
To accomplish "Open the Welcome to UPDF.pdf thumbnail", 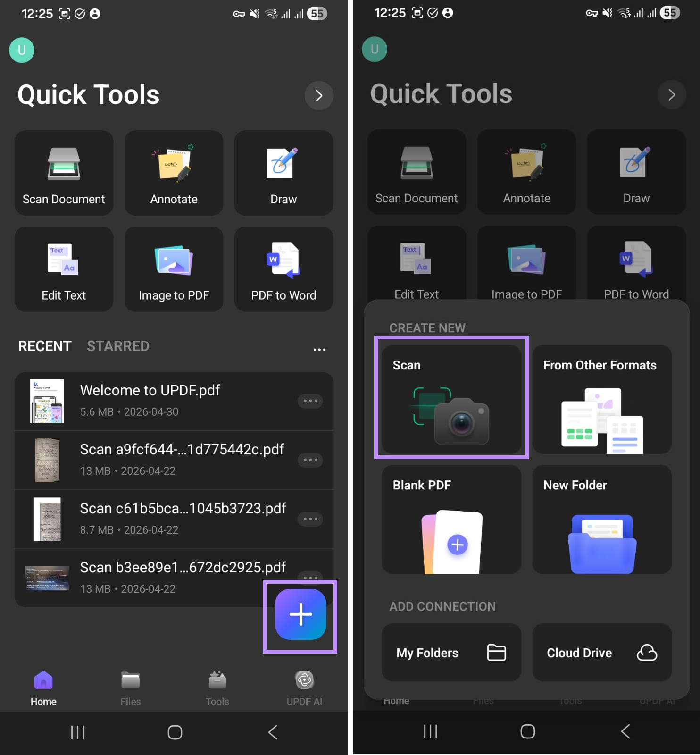I will (47, 401).
